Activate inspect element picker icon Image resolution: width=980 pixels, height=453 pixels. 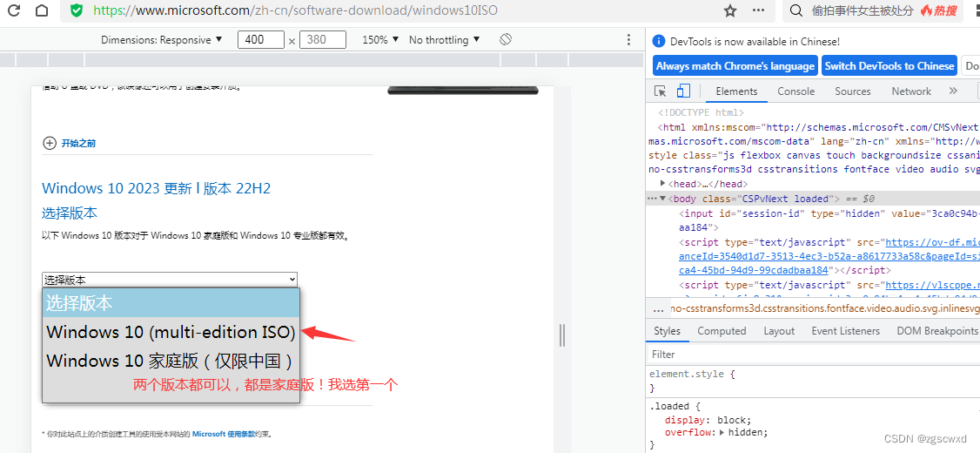pyautogui.click(x=660, y=91)
